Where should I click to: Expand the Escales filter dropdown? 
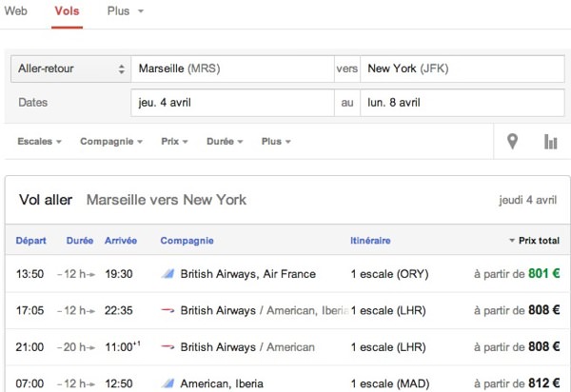(39, 142)
